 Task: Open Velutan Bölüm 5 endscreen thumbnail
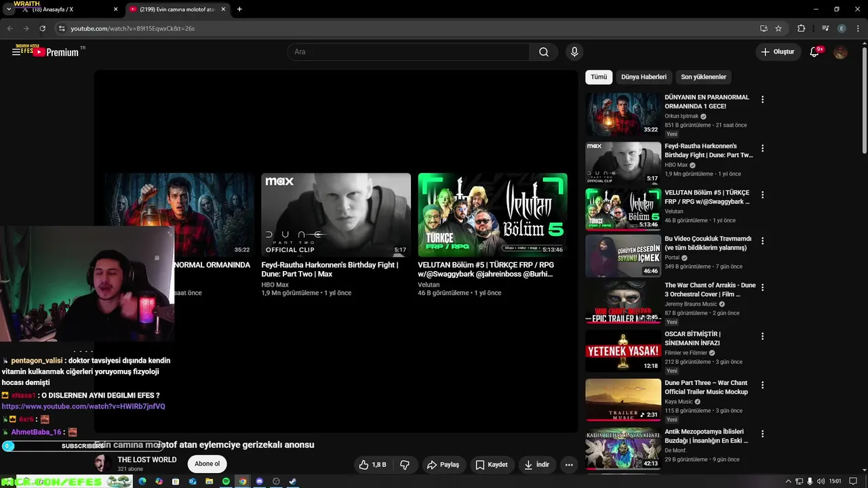pyautogui.click(x=493, y=215)
